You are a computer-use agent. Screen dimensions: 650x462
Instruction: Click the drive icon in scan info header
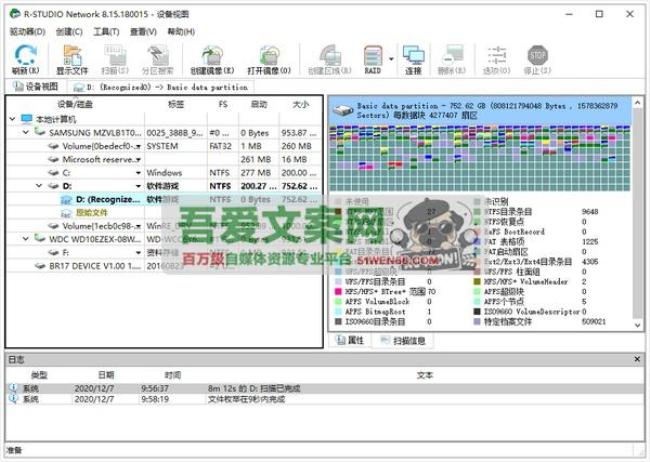point(342,110)
